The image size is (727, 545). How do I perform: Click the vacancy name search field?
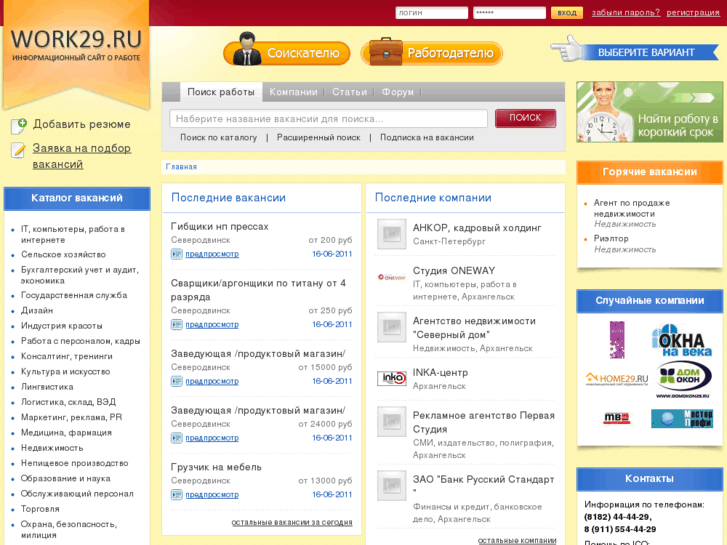[328, 119]
